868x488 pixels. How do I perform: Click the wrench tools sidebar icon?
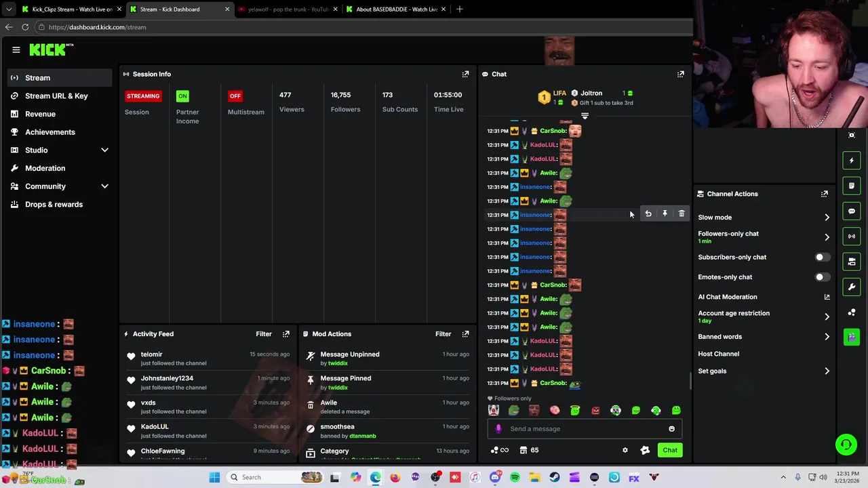[x=852, y=287]
